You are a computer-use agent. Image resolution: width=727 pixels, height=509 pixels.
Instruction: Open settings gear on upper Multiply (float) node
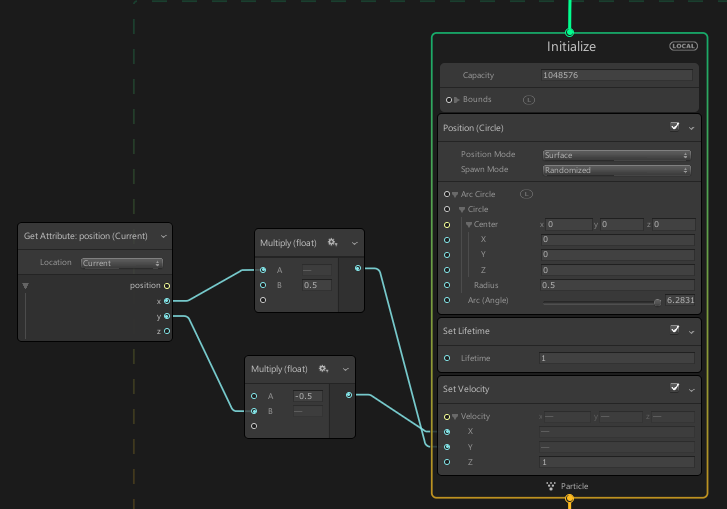click(332, 242)
